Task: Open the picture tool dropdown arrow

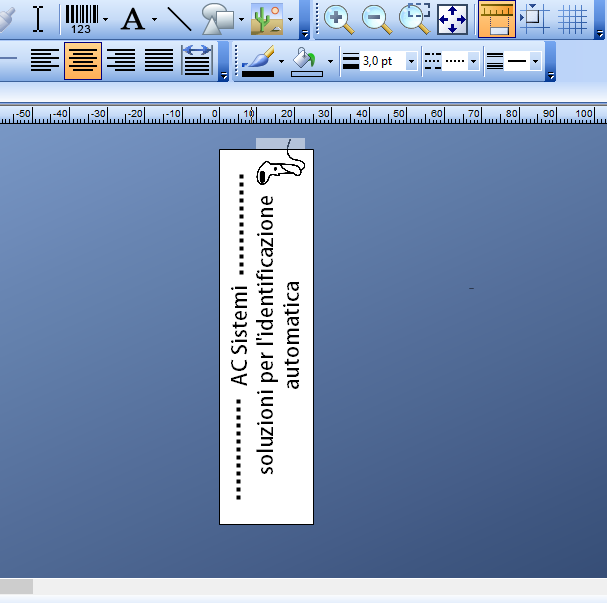Action: click(290, 19)
